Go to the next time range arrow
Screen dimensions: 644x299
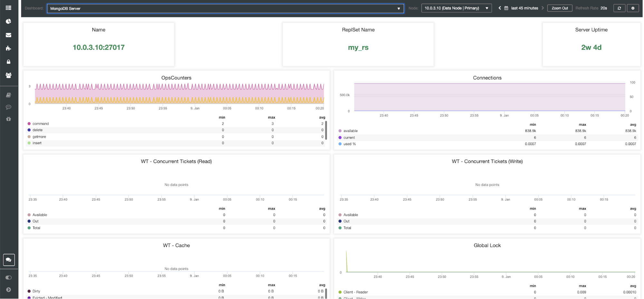(543, 8)
